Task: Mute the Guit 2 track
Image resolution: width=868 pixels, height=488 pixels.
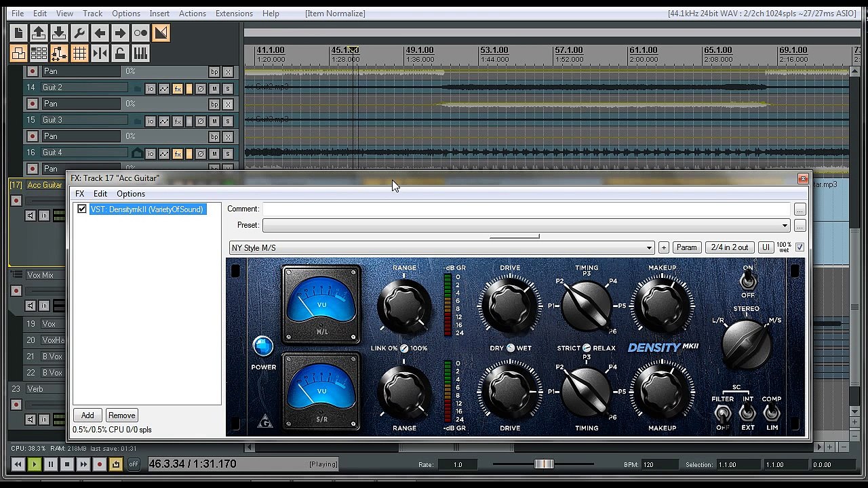Action: click(214, 89)
